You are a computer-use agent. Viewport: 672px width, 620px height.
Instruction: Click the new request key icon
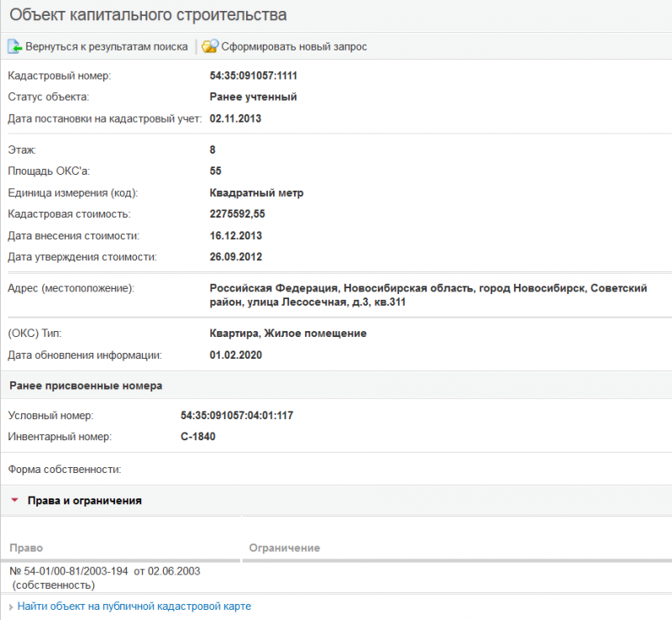click(x=209, y=46)
